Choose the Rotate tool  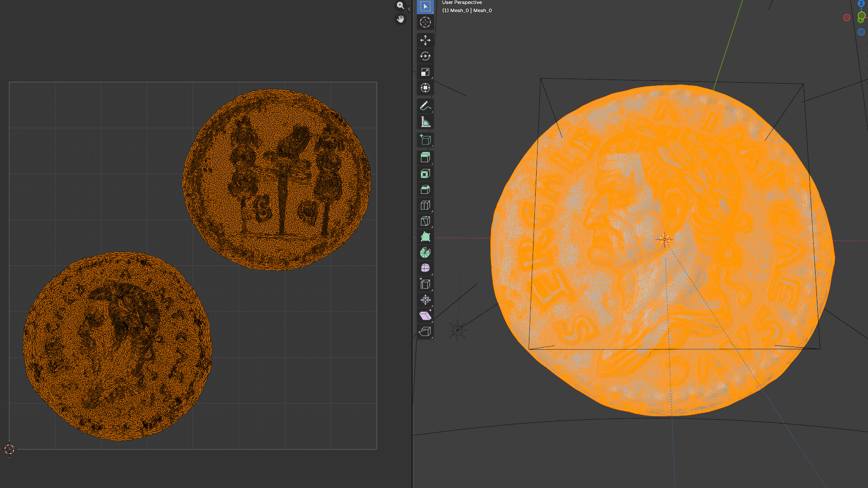coord(425,56)
